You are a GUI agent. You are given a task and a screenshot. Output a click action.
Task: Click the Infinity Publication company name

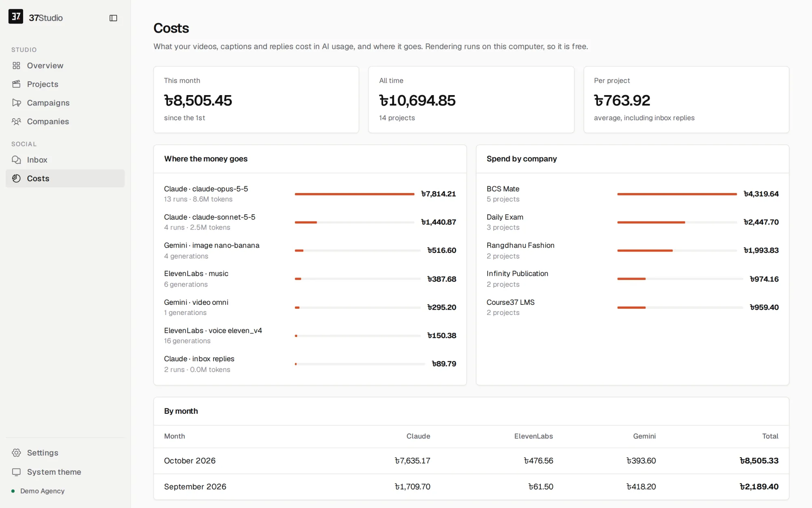click(x=517, y=274)
